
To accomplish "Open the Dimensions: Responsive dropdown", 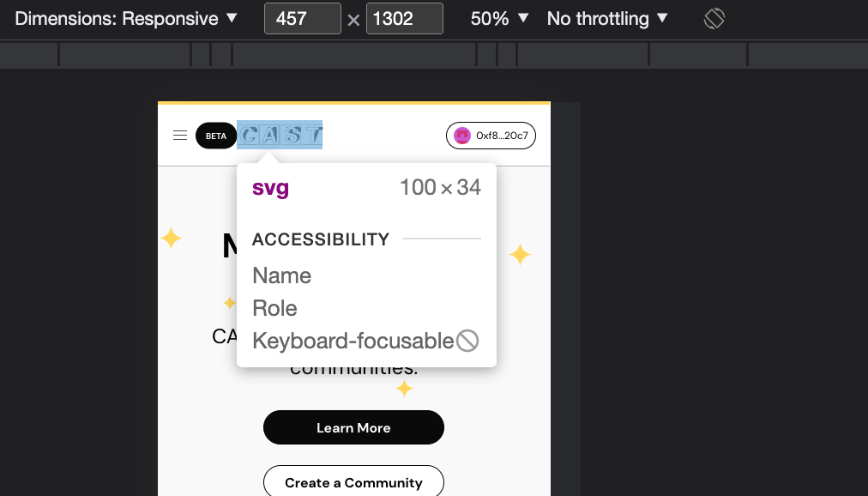I will click(126, 18).
